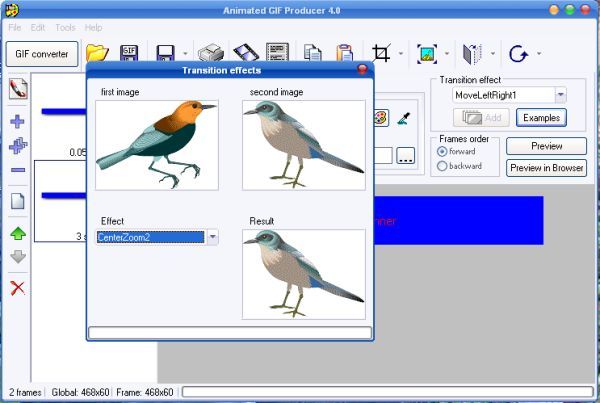The height and width of the screenshot is (403, 600).
Task: Click the GIF converter button
Action: point(42,54)
